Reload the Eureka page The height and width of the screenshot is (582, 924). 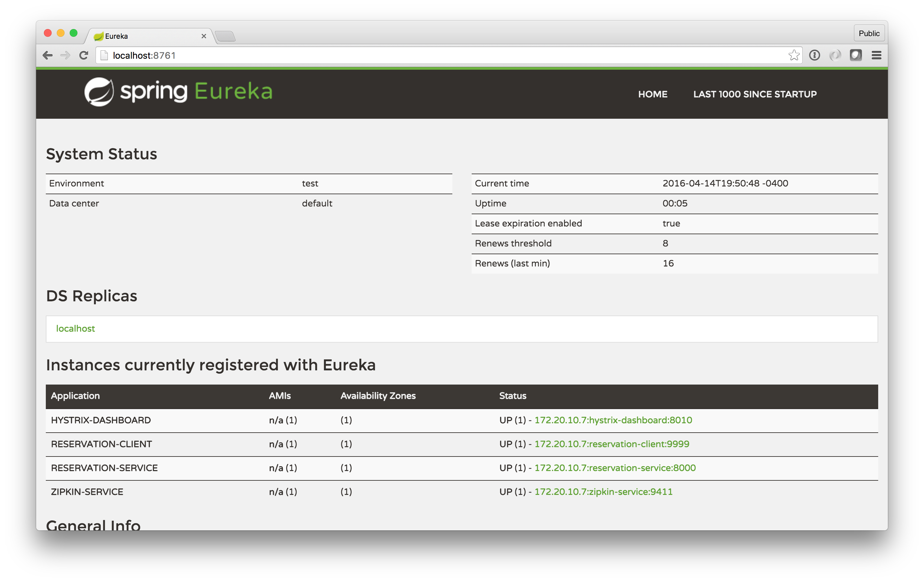click(84, 55)
